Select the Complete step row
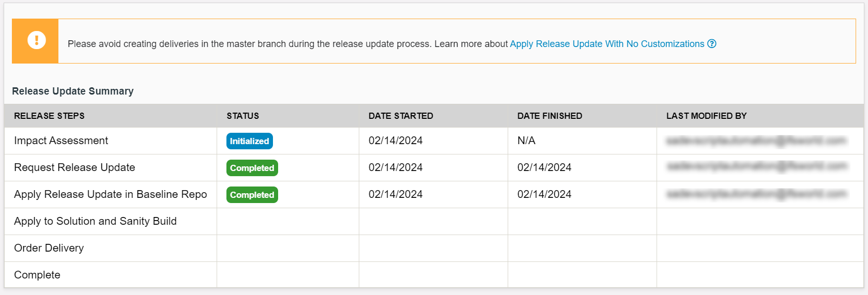The width and height of the screenshot is (868, 295). pos(37,275)
